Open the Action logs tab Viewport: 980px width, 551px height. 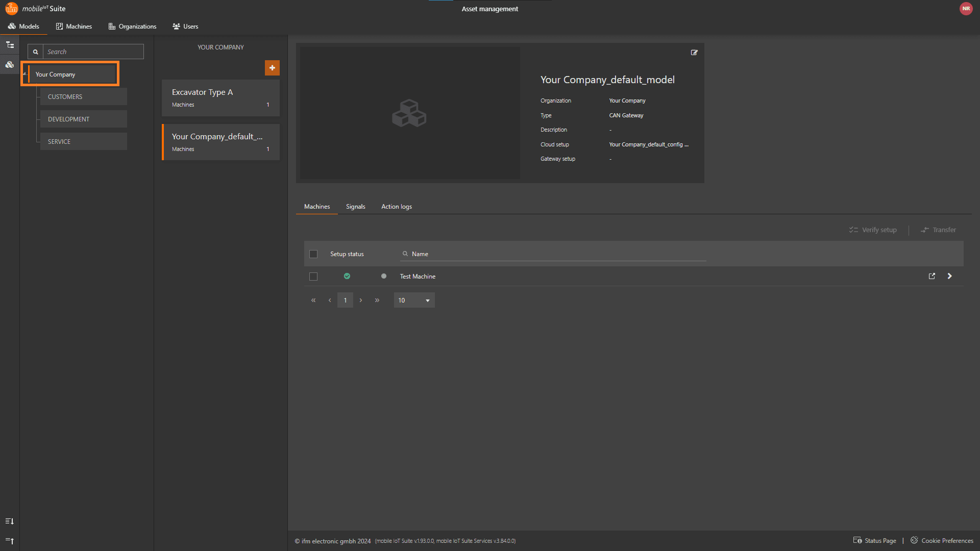[x=396, y=207]
